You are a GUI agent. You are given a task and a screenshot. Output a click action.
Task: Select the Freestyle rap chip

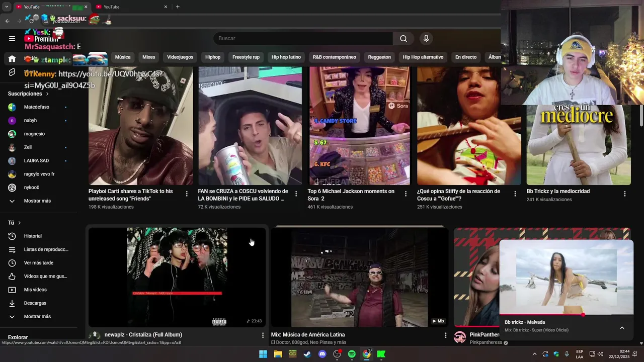coord(246,57)
